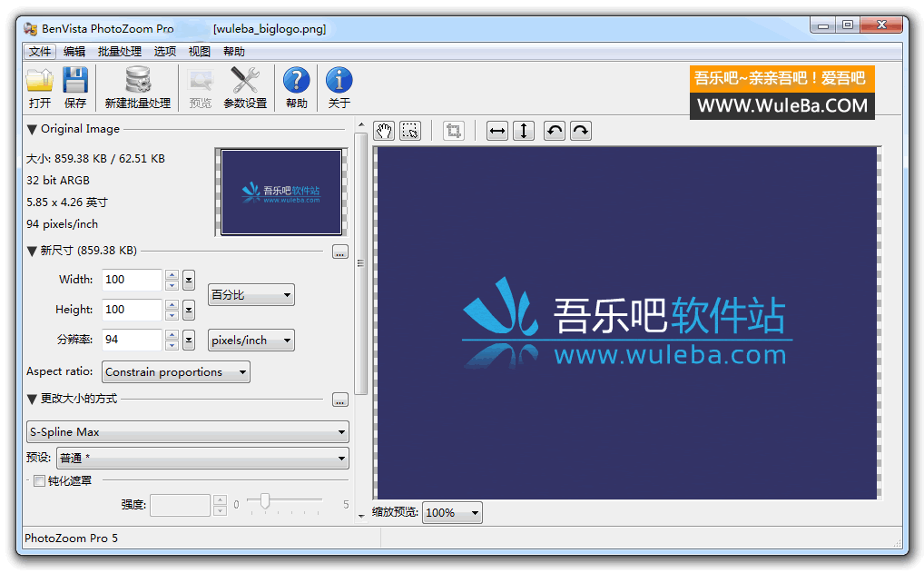This screenshot has height=573, width=924.
Task: Decrease Height with the down stepper
Action: (x=172, y=315)
